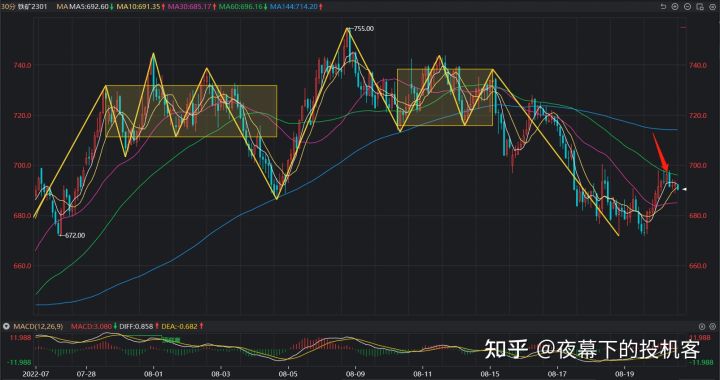Image resolution: width=720 pixels, height=380 pixels.
Task: Click the MACD:3.080 value readout
Action: (x=91, y=326)
